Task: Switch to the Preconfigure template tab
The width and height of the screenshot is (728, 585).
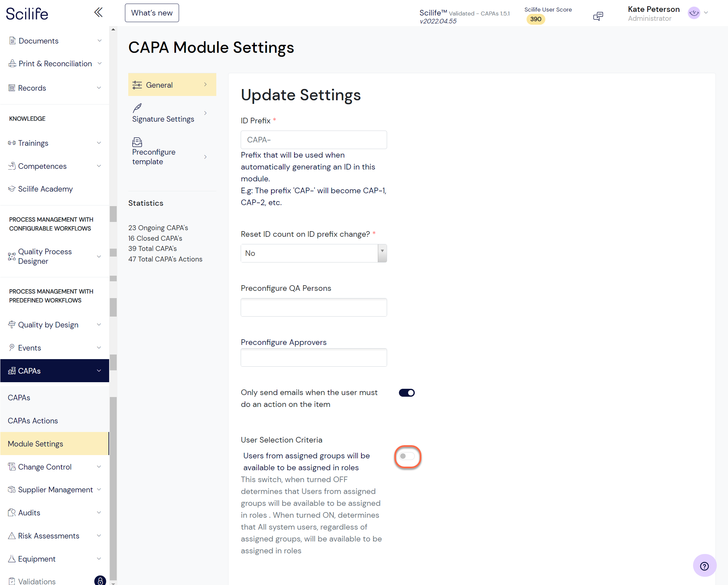Action: coord(172,152)
